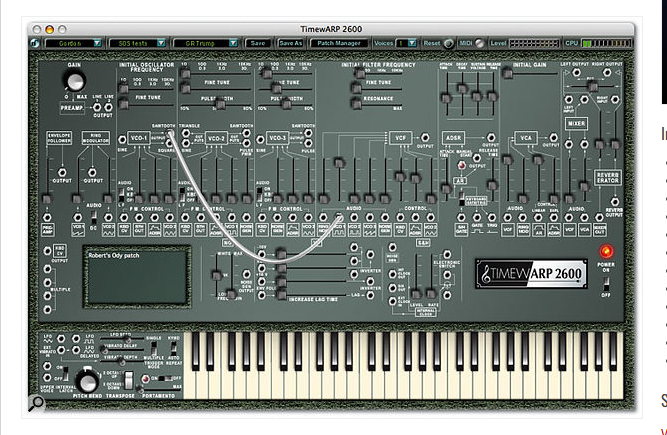This screenshot has width=667, height=435.
Task: Toggle the Single/Multiple trigger mode switch
Action: pos(154,347)
